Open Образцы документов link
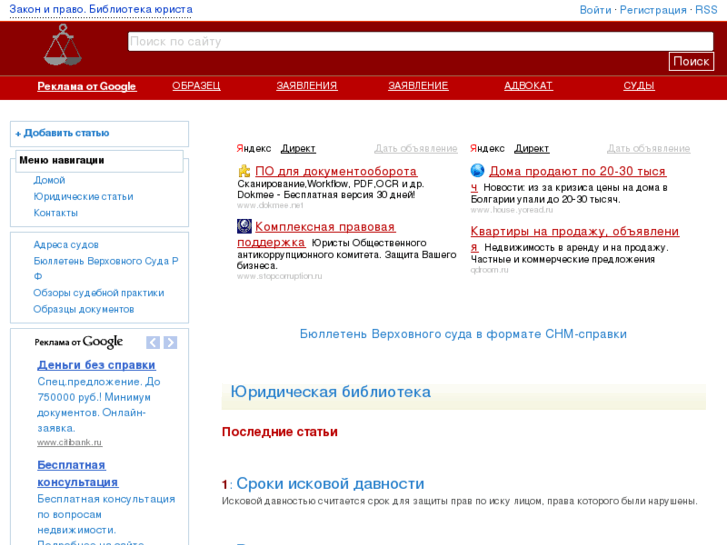This screenshot has height=545, width=727. (83, 309)
